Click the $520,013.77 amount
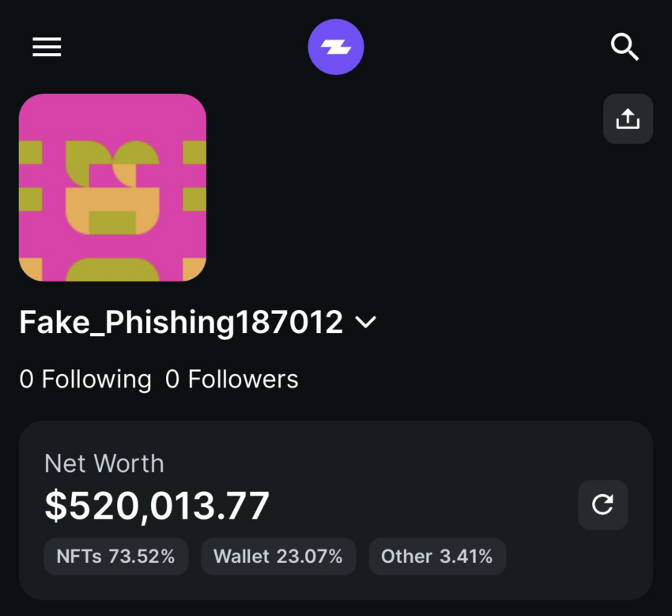The image size is (672, 616). pyautogui.click(x=157, y=506)
